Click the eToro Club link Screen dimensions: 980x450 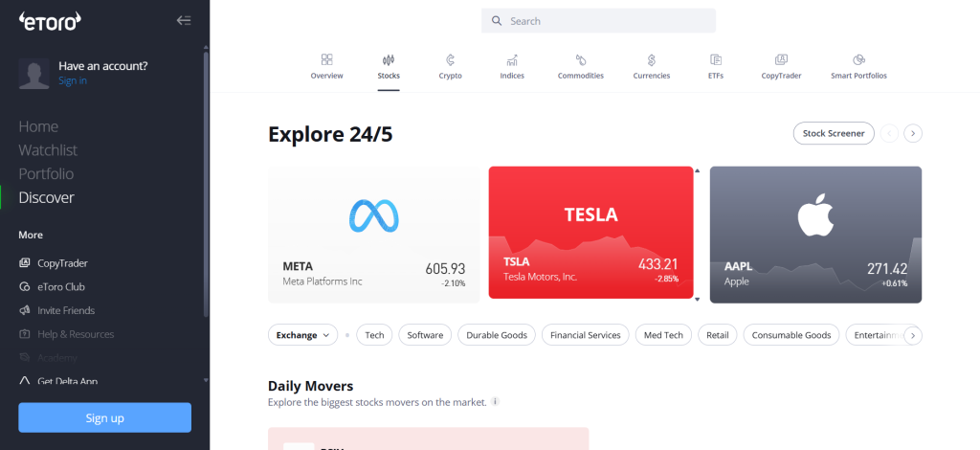point(61,287)
